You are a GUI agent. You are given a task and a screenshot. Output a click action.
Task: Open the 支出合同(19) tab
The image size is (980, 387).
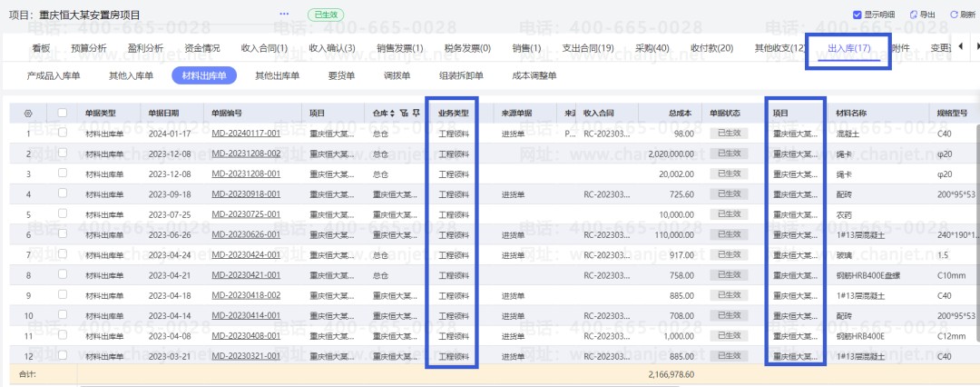pos(588,48)
